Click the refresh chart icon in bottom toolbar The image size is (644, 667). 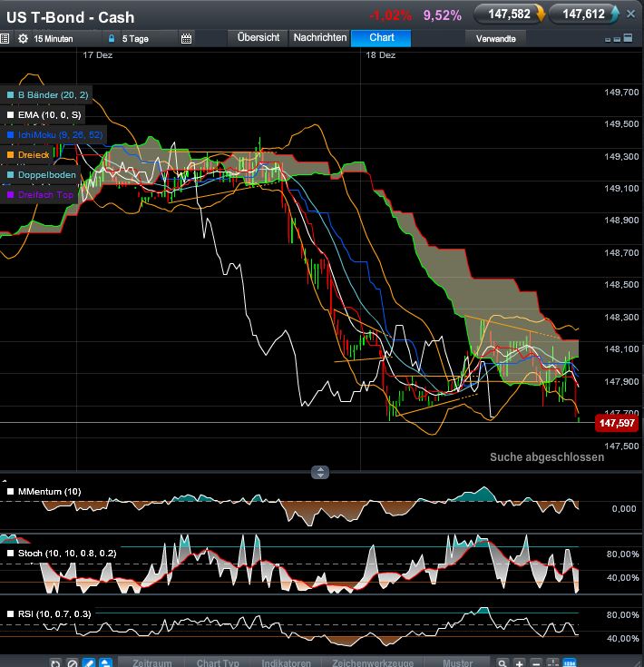coord(54,662)
